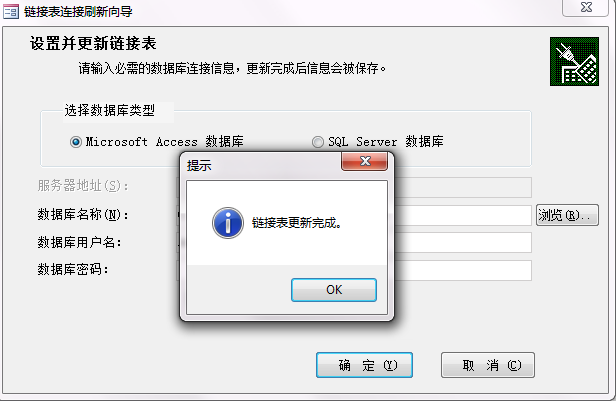Click the 浏览(R).. browse button
This screenshot has height=401, width=616.
tap(567, 215)
